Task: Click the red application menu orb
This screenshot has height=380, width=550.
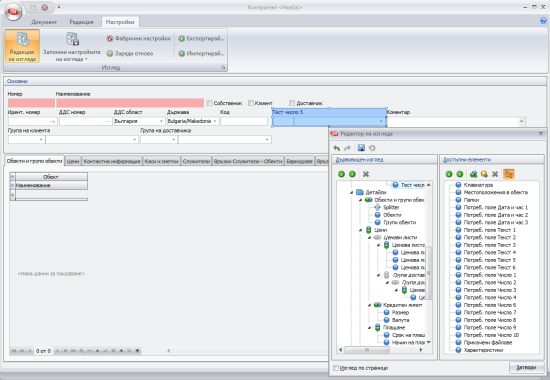Action: (13, 11)
